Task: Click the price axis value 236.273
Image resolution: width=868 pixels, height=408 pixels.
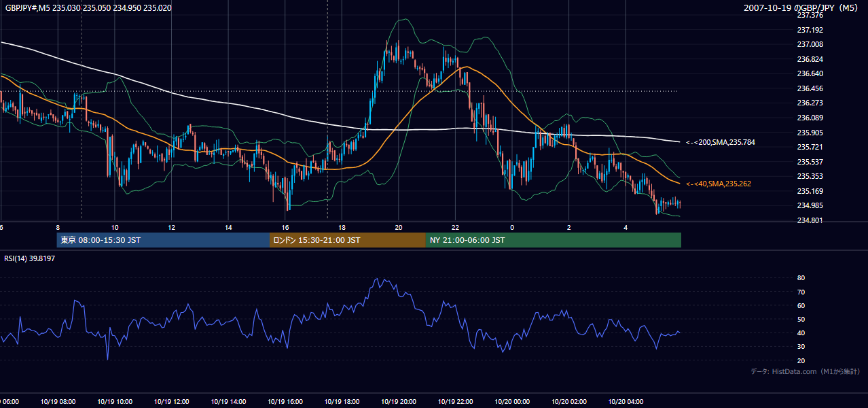Action: point(810,103)
